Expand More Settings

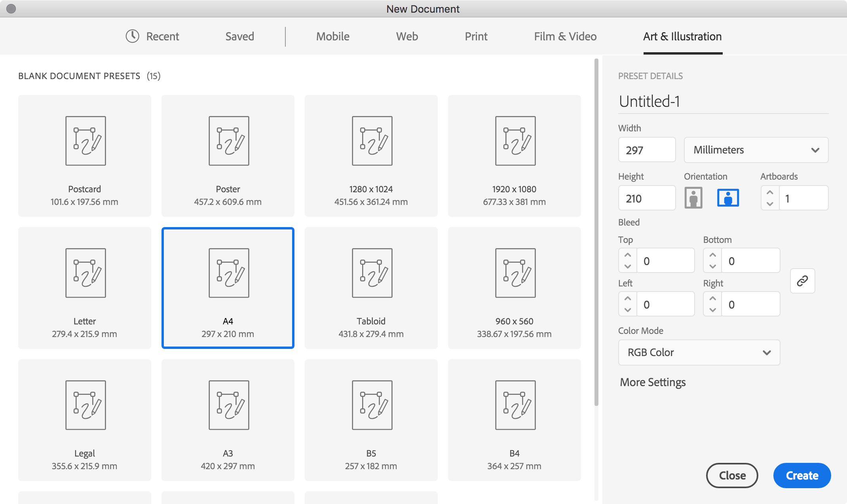click(652, 382)
